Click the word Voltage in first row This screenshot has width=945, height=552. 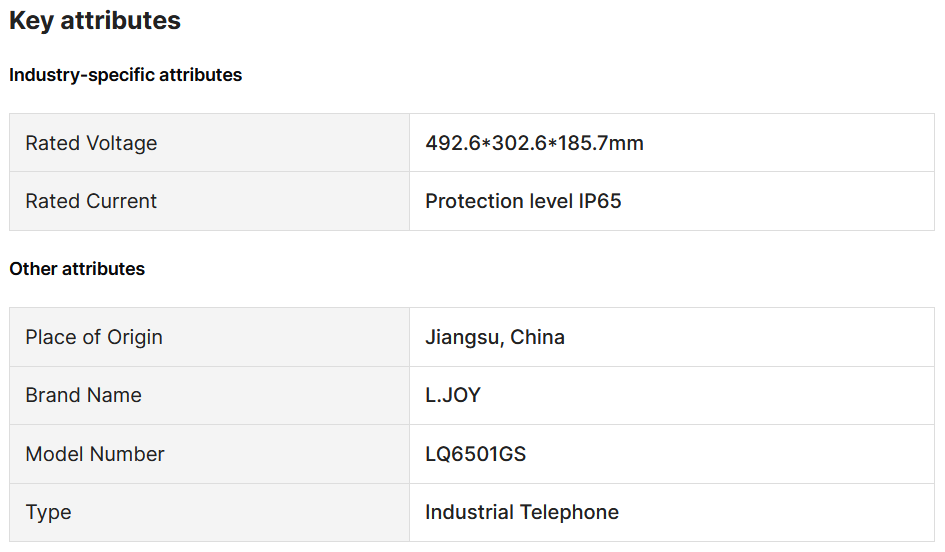(x=122, y=143)
